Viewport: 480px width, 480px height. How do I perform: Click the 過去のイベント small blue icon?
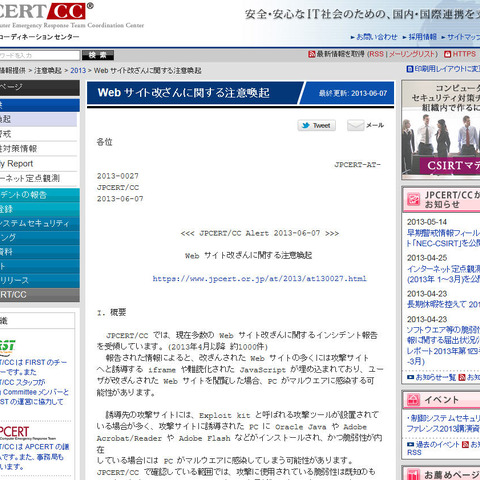tap(410, 444)
